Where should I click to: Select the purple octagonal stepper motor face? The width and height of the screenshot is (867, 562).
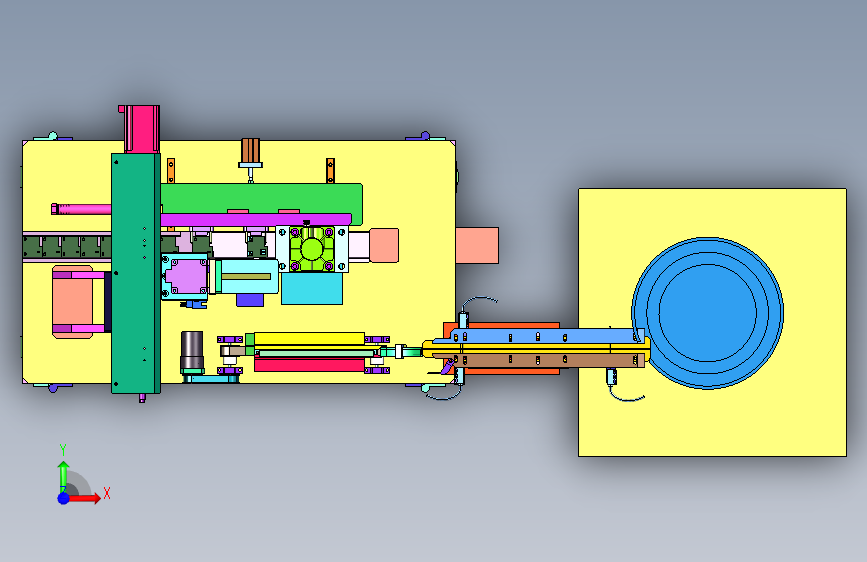(x=187, y=277)
